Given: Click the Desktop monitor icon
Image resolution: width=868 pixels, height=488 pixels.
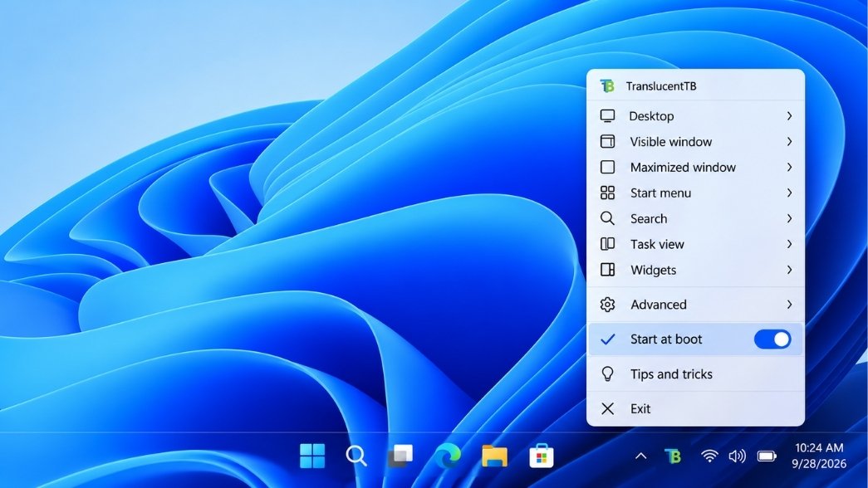Looking at the screenshot, I should [x=607, y=115].
